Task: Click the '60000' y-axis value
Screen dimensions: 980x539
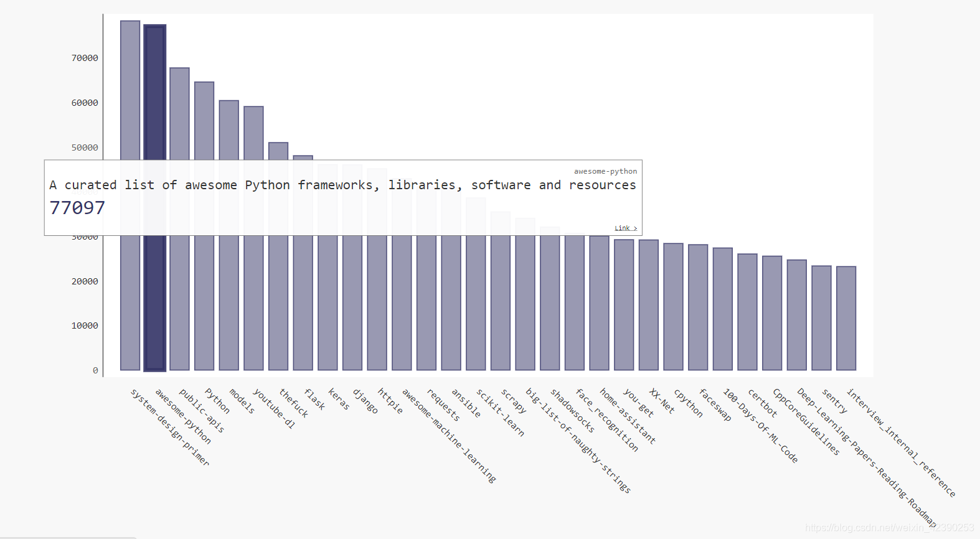Action: pos(85,103)
